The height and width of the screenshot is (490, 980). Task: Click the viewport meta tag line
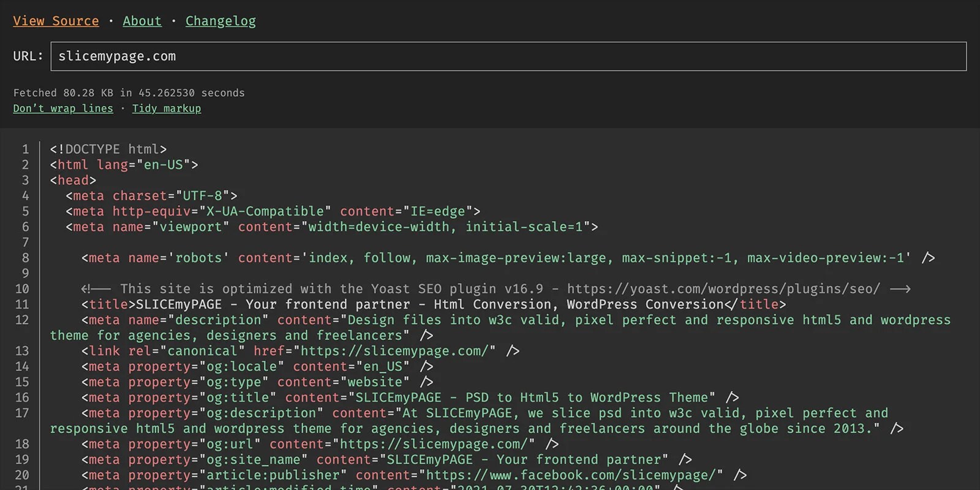(332, 227)
